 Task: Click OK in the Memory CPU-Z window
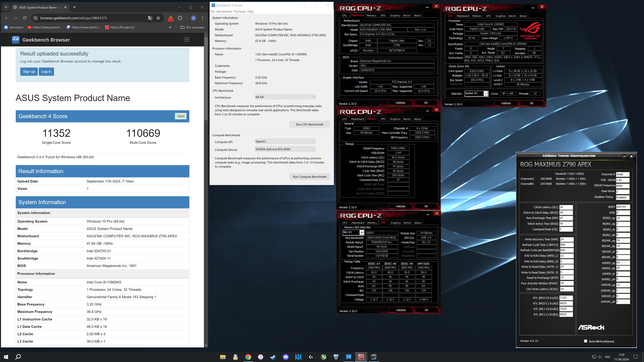tap(426, 206)
